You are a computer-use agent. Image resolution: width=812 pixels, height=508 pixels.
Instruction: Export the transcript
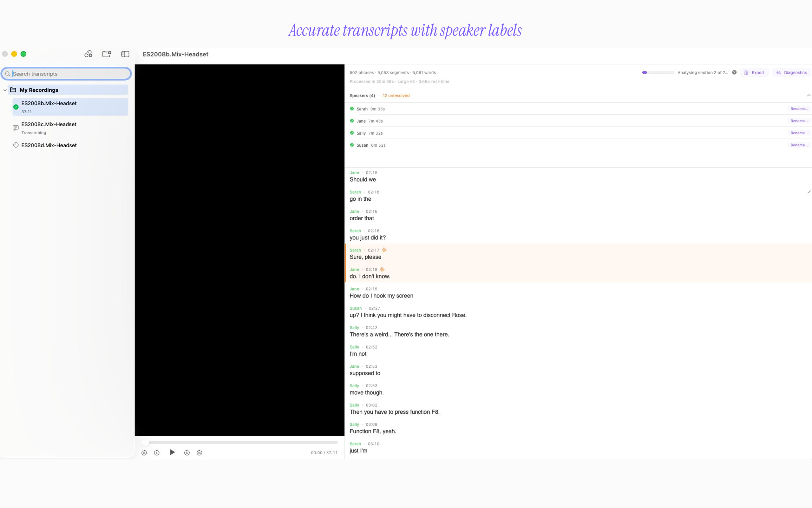[754, 73]
